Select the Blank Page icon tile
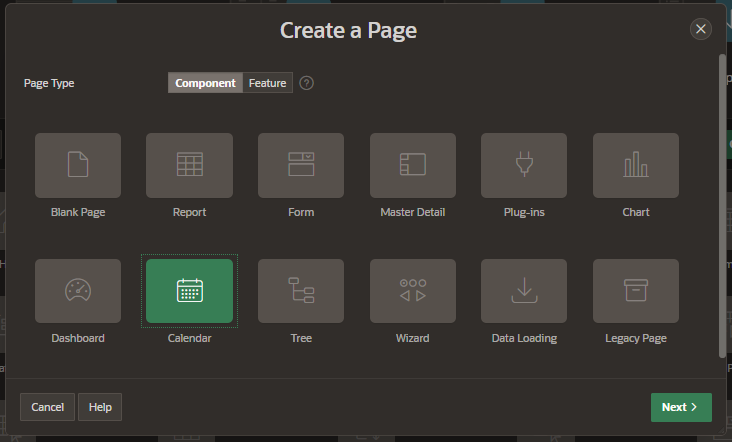 (78, 165)
